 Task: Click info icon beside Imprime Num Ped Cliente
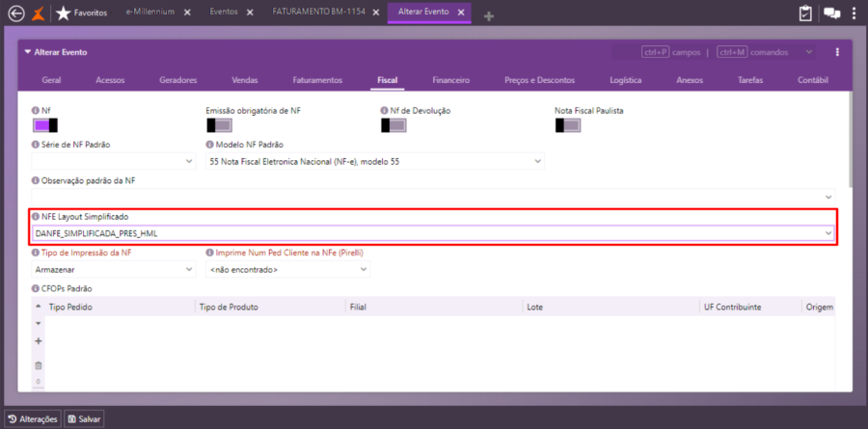(210, 253)
